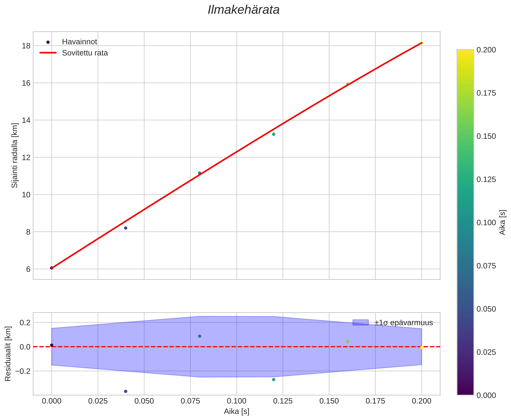
Task: Click the 0.100 tick label on x-axis
Action: coord(237,401)
